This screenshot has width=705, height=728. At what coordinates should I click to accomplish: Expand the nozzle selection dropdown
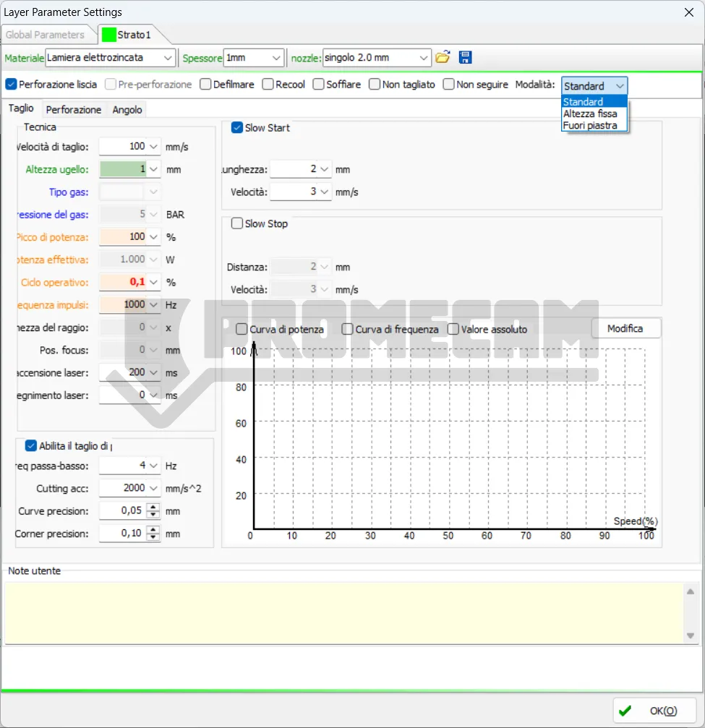click(423, 57)
